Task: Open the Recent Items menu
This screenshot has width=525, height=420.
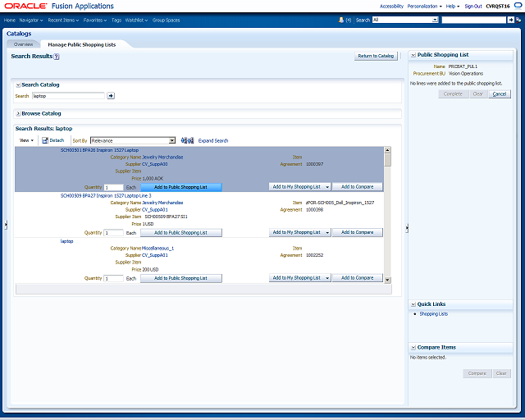Action: point(63,20)
